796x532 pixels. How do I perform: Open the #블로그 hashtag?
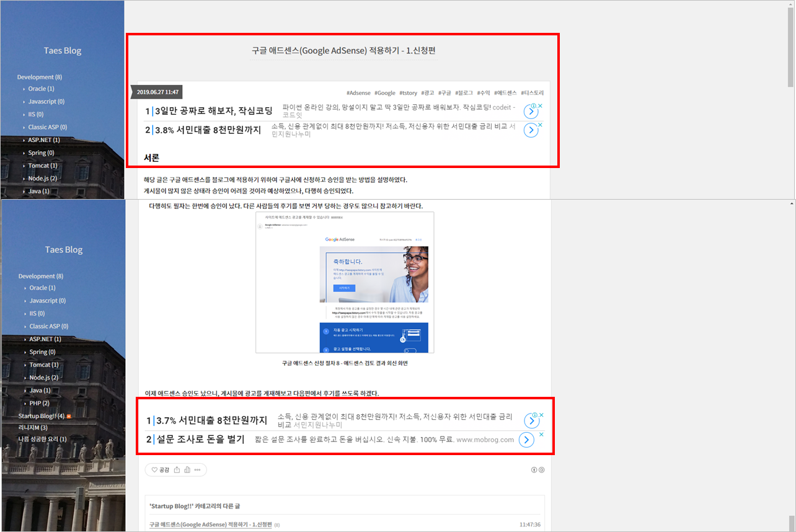click(464, 93)
